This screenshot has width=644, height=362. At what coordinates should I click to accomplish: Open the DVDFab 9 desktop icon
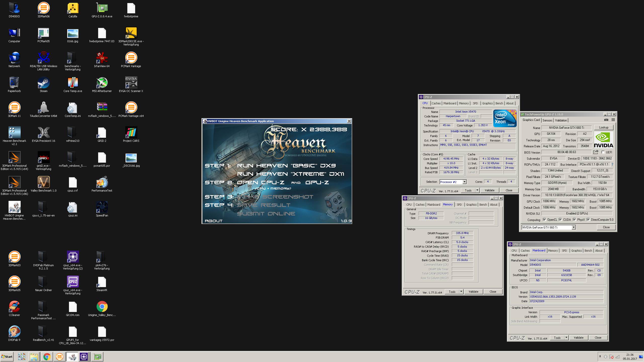pos(14,334)
